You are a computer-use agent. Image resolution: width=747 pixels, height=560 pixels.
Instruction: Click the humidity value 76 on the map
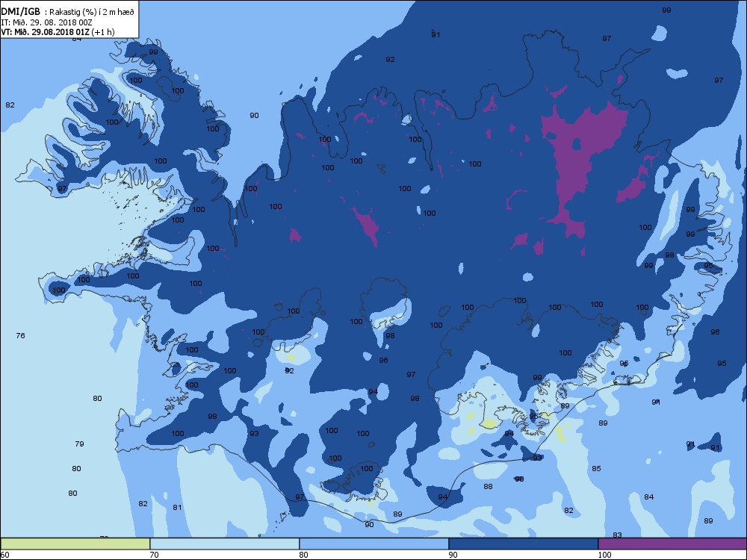[20, 336]
